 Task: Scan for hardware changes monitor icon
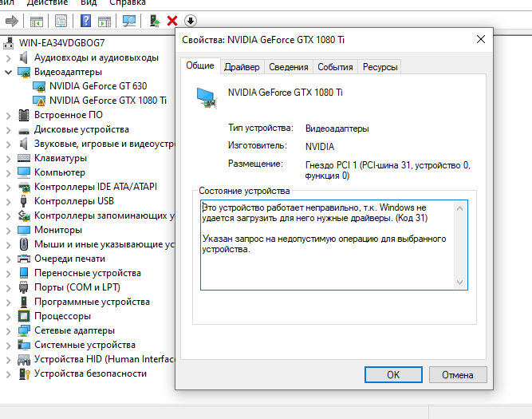pyautogui.click(x=129, y=21)
